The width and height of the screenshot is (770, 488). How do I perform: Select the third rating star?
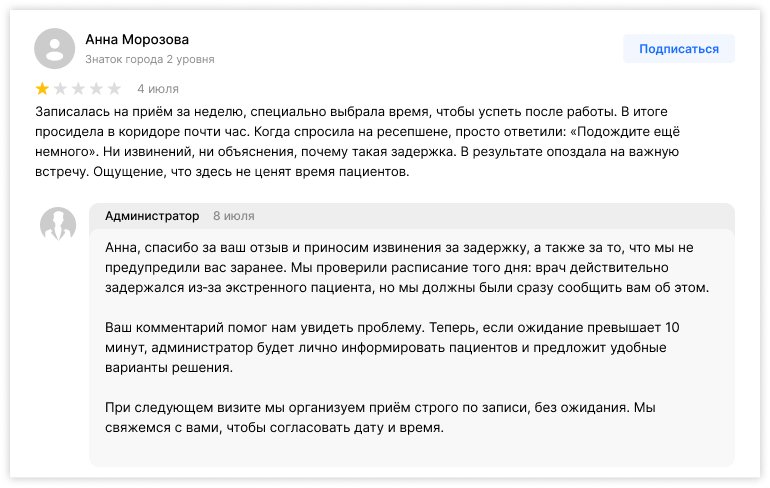[78, 88]
